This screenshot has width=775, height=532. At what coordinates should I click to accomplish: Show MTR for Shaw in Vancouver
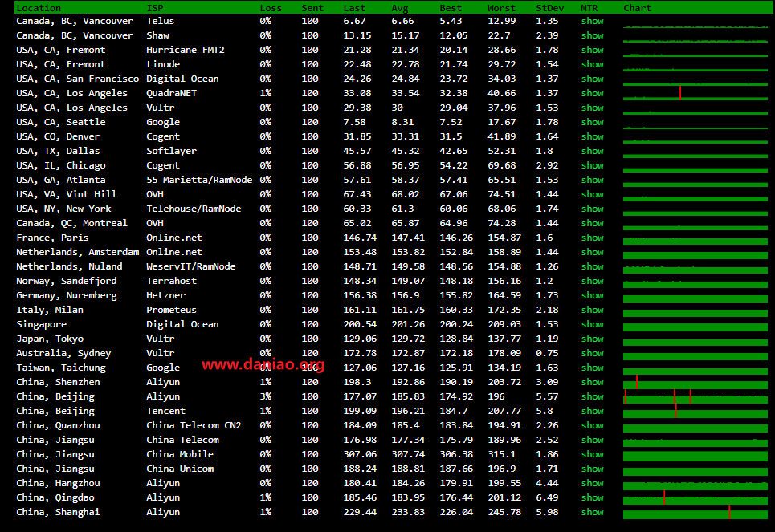[x=592, y=35]
